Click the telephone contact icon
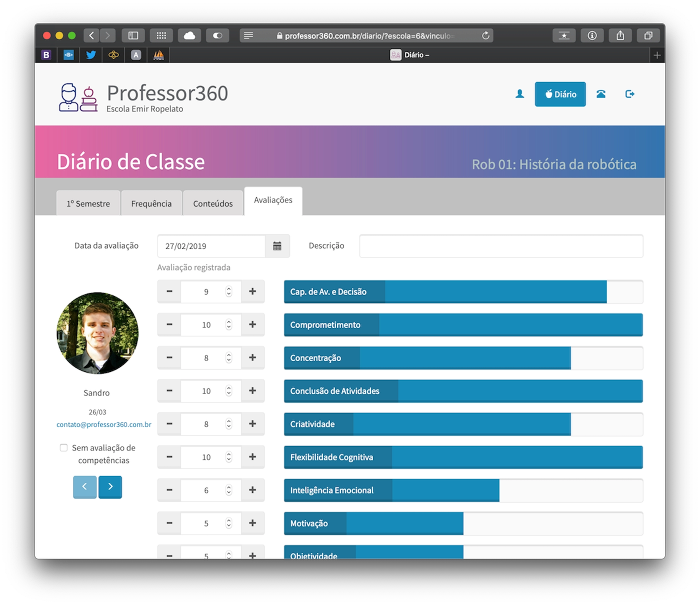 click(x=601, y=94)
